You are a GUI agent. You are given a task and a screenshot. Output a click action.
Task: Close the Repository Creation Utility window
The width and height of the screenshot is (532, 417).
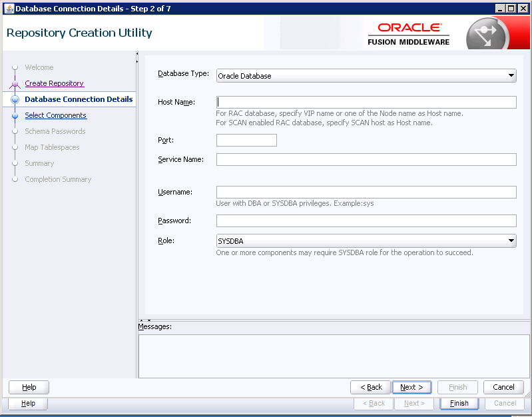tap(523, 9)
